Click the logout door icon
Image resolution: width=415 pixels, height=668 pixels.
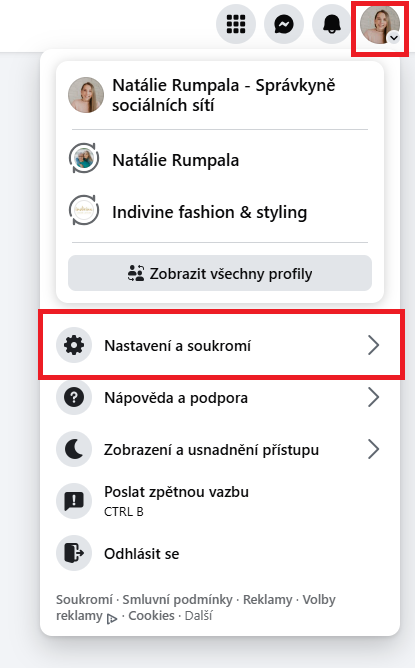tap(74, 553)
